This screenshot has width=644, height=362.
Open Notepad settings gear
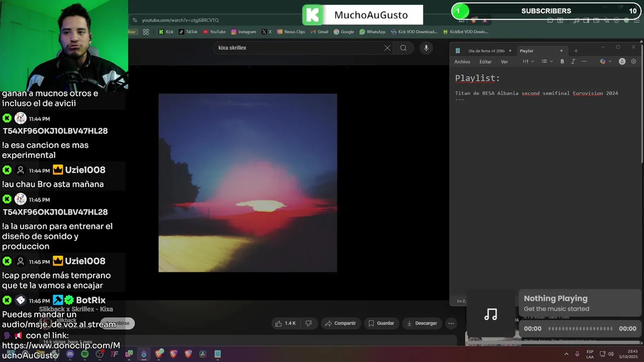(633, 61)
